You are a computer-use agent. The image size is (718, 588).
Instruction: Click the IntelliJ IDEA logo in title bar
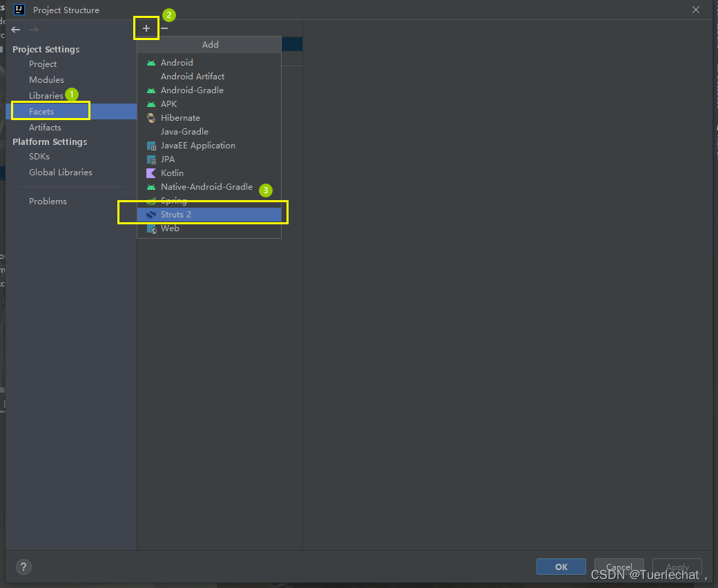pos(19,10)
